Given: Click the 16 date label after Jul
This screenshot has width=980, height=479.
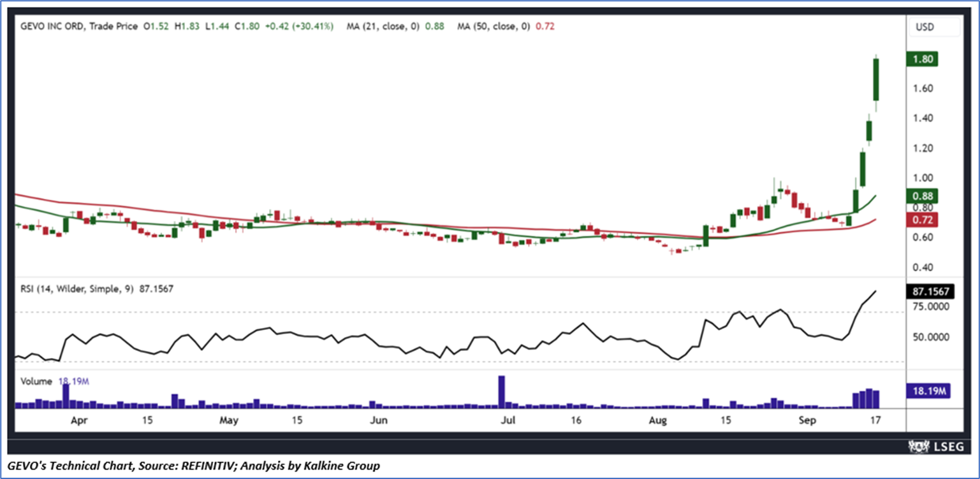Looking at the screenshot, I should pyautogui.click(x=577, y=421).
